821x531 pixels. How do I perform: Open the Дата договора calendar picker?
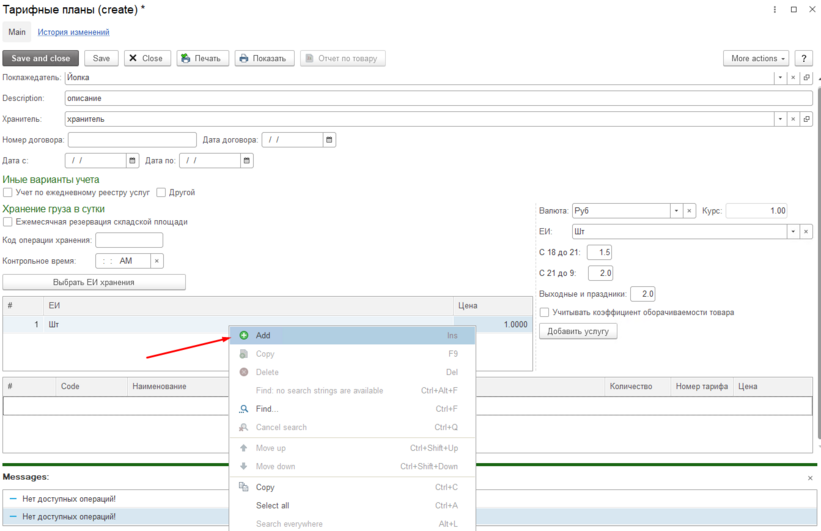coord(329,140)
